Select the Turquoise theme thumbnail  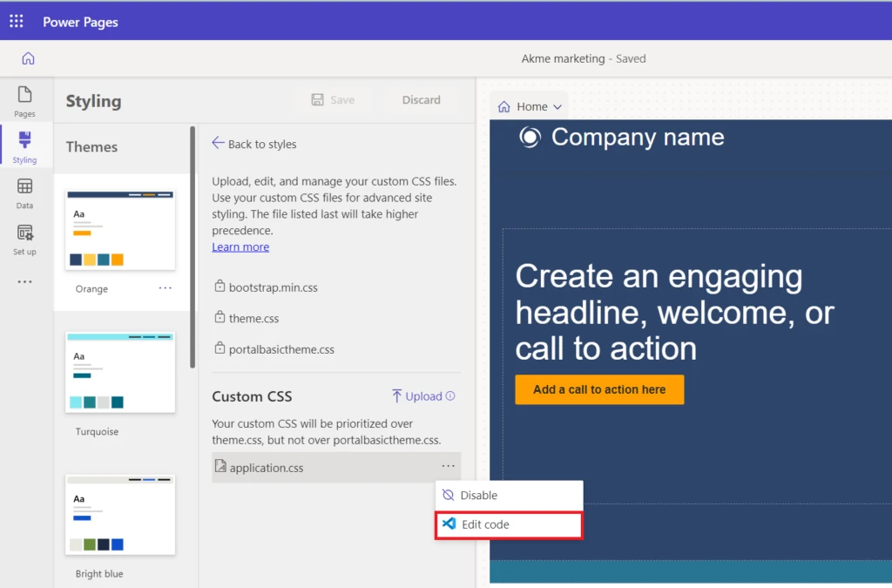[x=121, y=372]
